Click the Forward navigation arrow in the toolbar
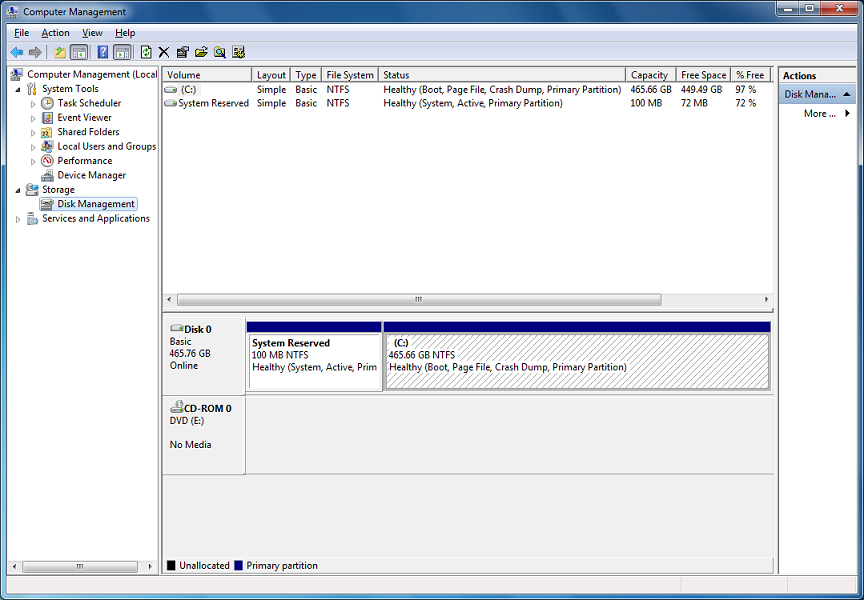The image size is (864, 600). point(33,51)
